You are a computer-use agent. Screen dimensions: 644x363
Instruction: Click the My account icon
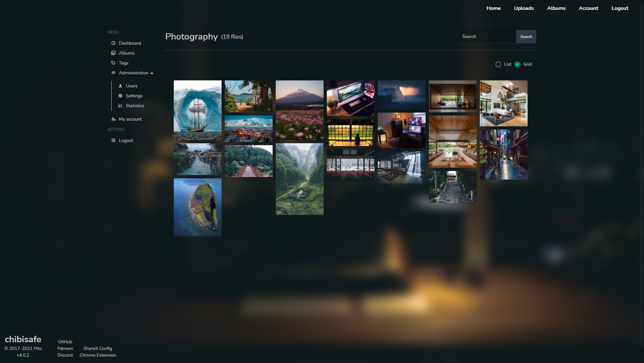[113, 119]
